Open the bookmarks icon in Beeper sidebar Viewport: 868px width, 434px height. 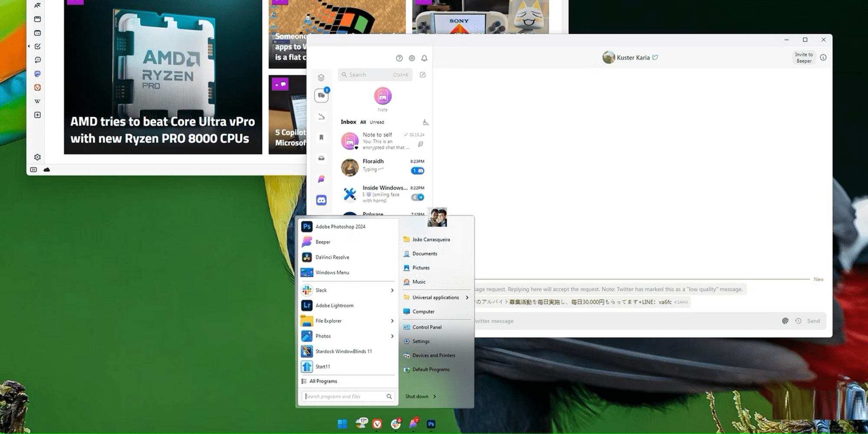[321, 137]
